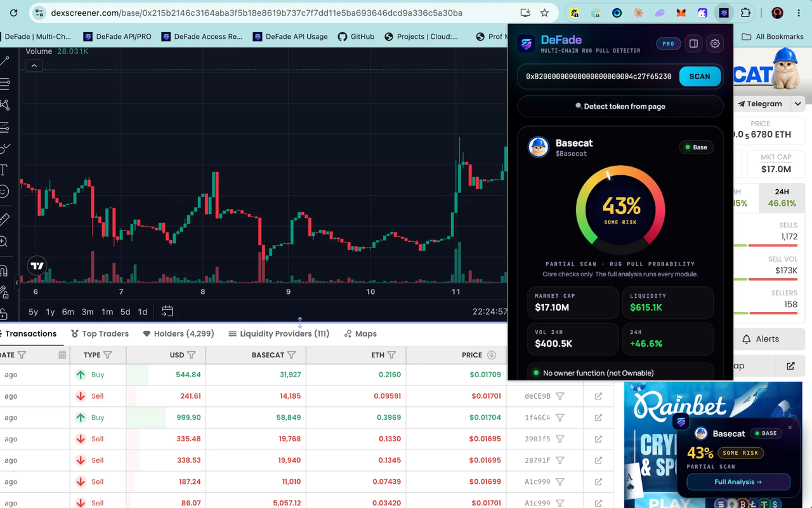812x508 pixels.
Task: Open the All Bookmarks folder
Action: (x=773, y=37)
